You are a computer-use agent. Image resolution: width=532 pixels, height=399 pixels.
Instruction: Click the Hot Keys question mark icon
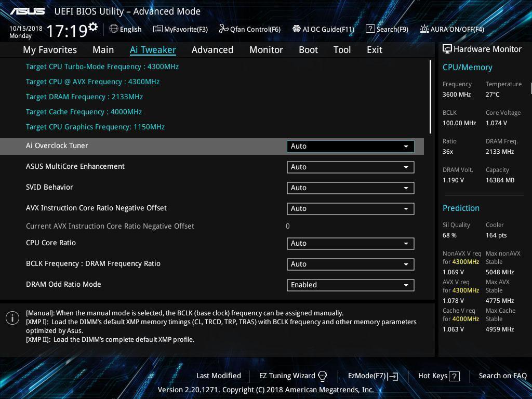pos(454,376)
